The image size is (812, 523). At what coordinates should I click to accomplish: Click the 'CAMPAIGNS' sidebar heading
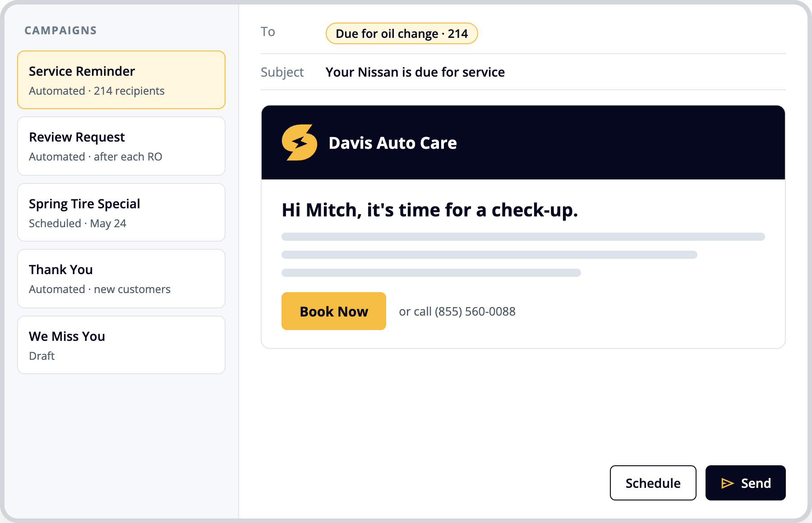[x=60, y=30]
